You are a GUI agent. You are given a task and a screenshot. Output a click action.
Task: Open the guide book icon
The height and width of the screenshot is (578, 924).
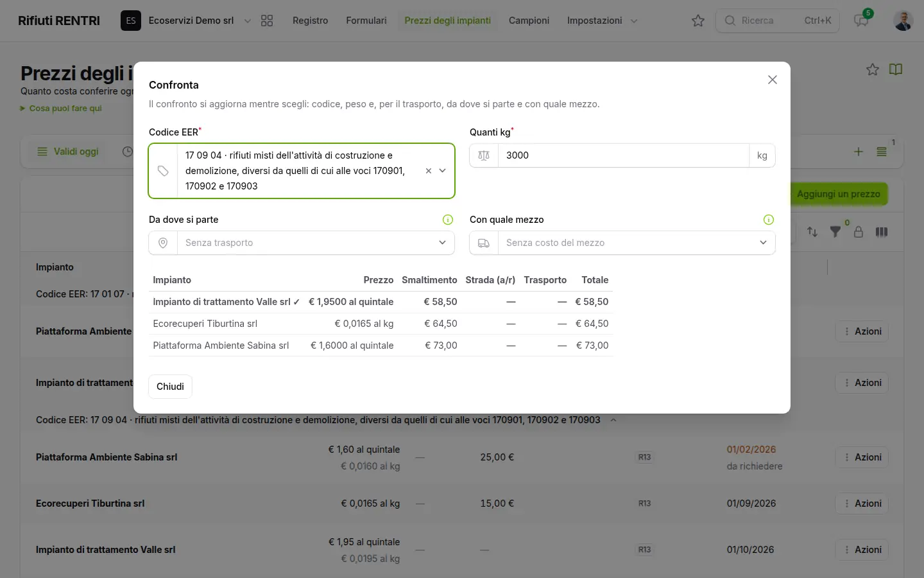(896, 69)
